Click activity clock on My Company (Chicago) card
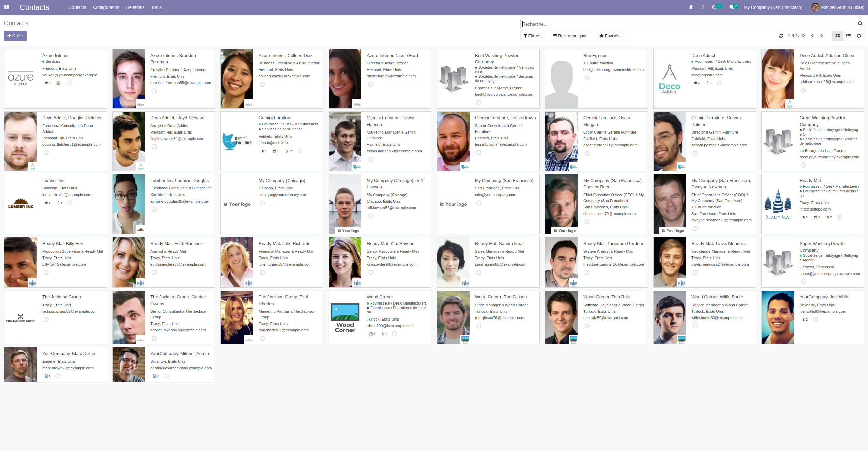Image resolution: width=868 pixels, height=451 pixels. (262, 203)
